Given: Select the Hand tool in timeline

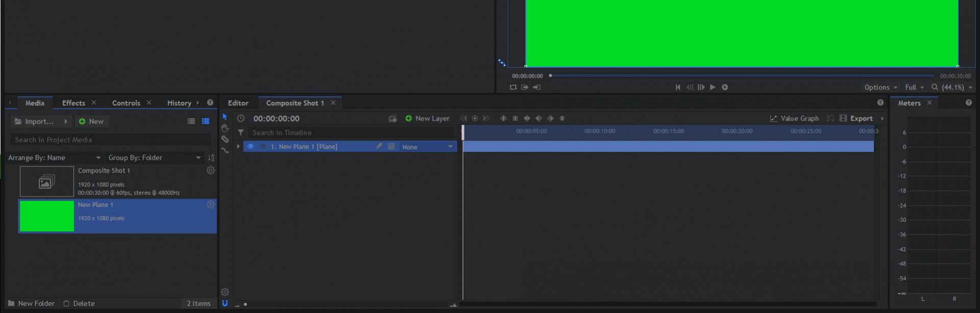Looking at the screenshot, I should coord(225,128).
